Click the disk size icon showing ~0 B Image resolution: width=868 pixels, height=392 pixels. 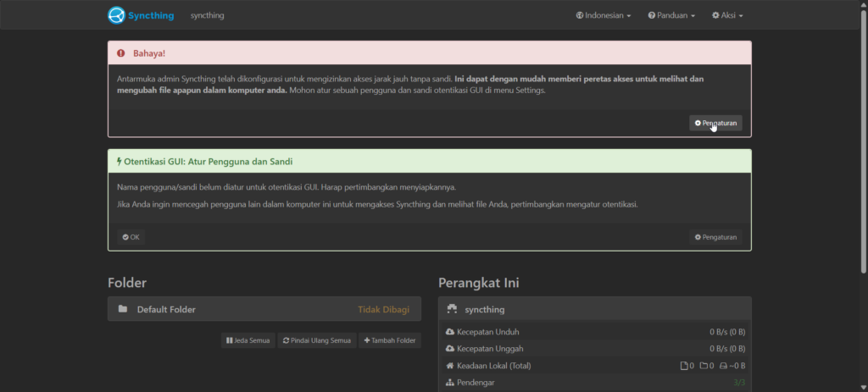pos(723,366)
